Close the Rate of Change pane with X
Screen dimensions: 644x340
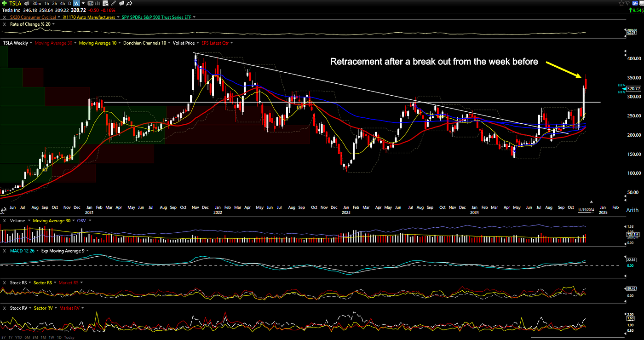5,24
